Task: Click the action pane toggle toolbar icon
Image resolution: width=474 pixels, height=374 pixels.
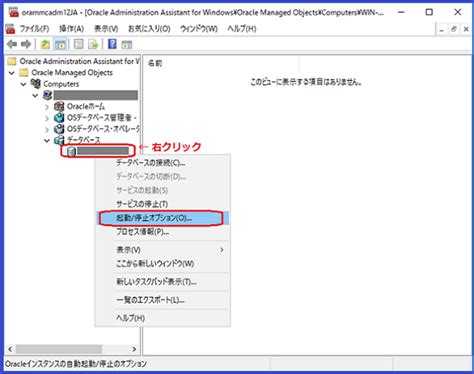Action: point(127,44)
